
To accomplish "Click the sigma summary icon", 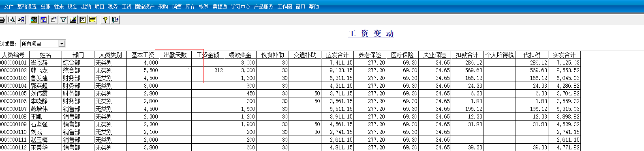I will 83,19.
